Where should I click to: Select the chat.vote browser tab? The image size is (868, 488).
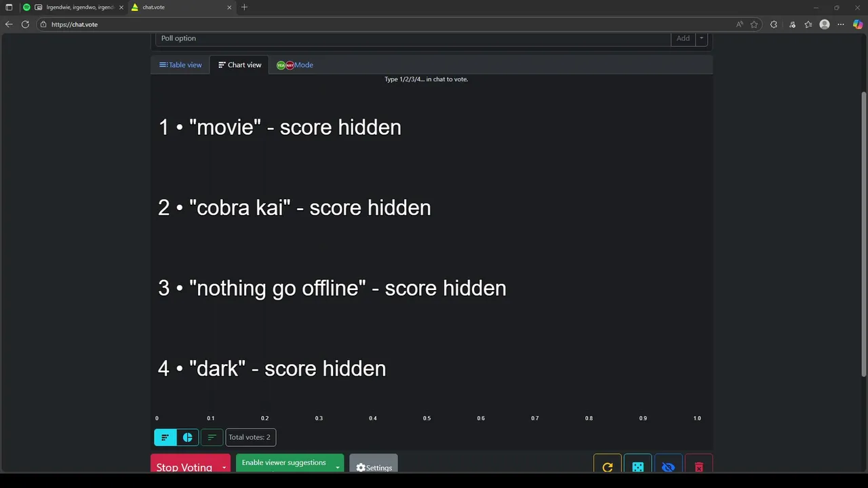(181, 7)
